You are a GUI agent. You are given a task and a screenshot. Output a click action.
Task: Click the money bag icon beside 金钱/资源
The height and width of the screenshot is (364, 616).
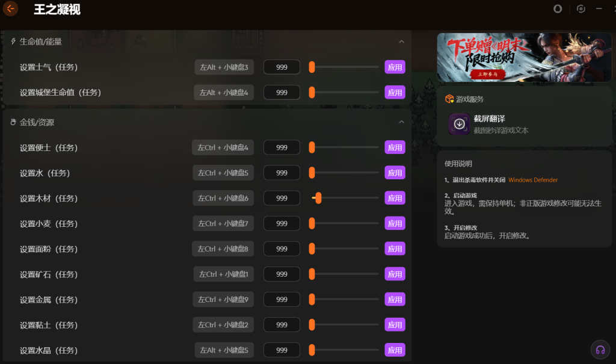(x=13, y=122)
